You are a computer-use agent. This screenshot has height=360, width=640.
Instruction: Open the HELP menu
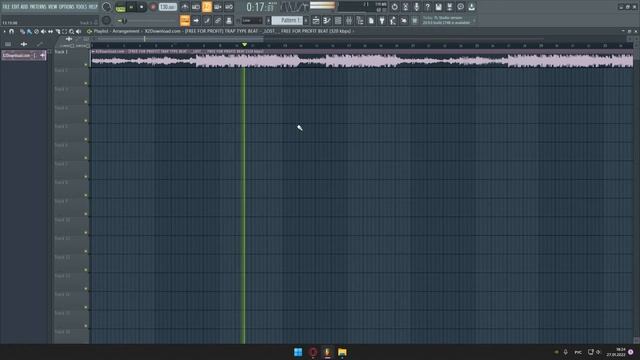click(93, 7)
